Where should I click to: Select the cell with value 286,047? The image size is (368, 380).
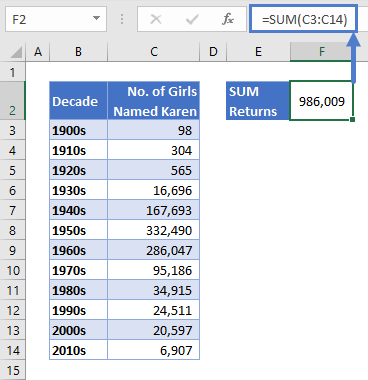(x=154, y=250)
